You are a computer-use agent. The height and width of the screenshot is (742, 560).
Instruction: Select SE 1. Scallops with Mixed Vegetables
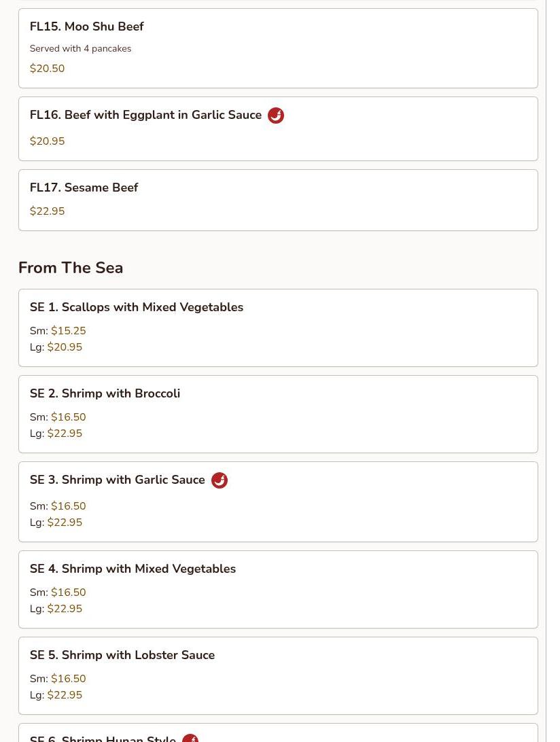click(x=136, y=307)
